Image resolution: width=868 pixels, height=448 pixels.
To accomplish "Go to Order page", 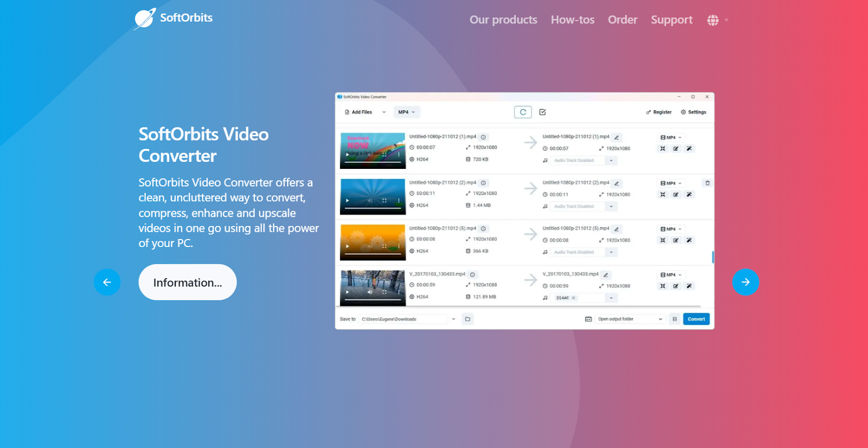I will 622,20.
